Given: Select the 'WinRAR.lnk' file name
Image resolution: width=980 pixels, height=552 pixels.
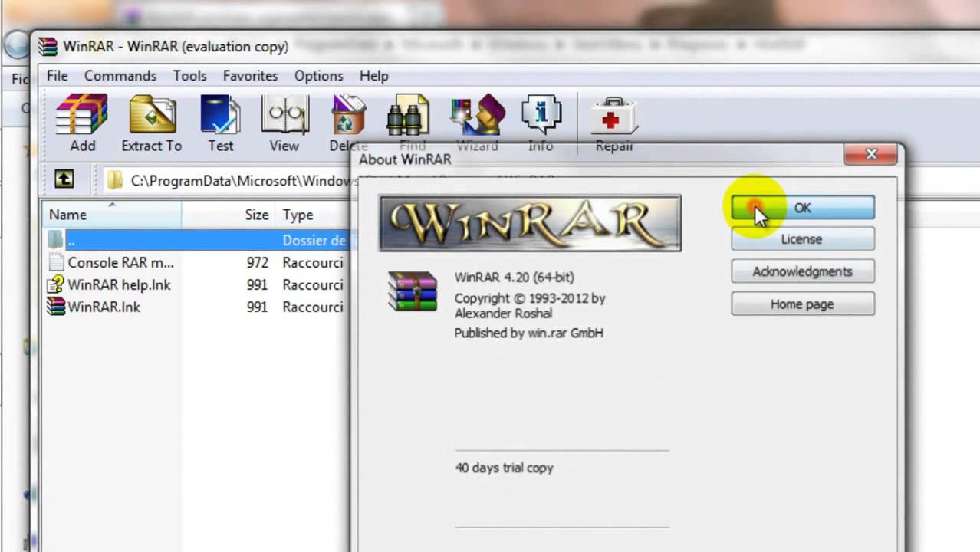Looking at the screenshot, I should [104, 307].
